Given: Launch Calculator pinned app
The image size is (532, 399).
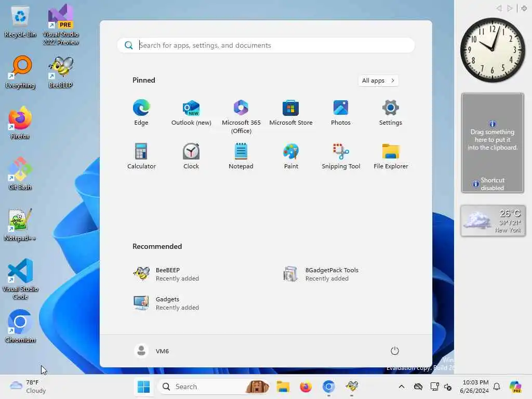Looking at the screenshot, I should click(141, 156).
